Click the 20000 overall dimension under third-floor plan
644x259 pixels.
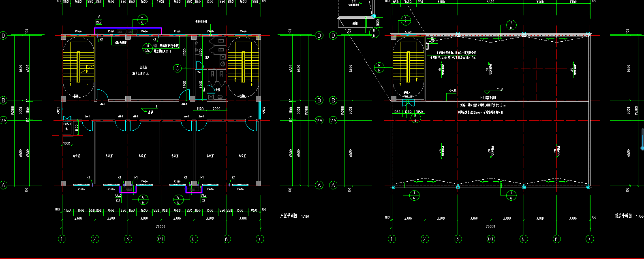160,227
